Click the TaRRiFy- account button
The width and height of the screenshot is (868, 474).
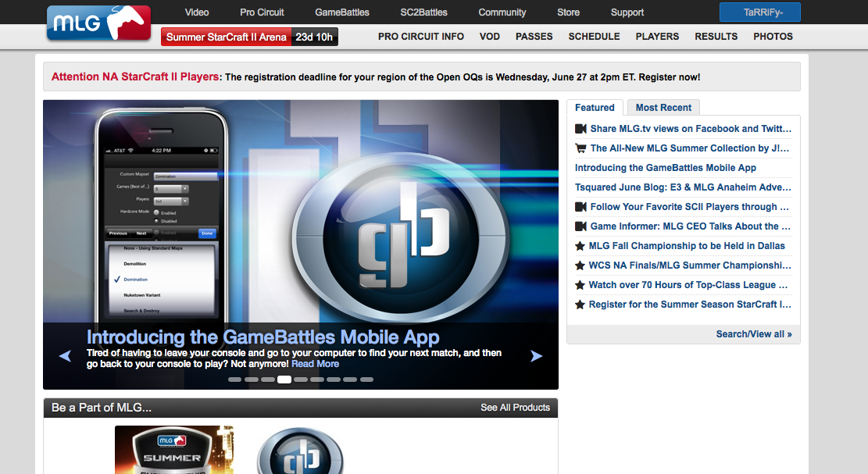click(x=760, y=12)
